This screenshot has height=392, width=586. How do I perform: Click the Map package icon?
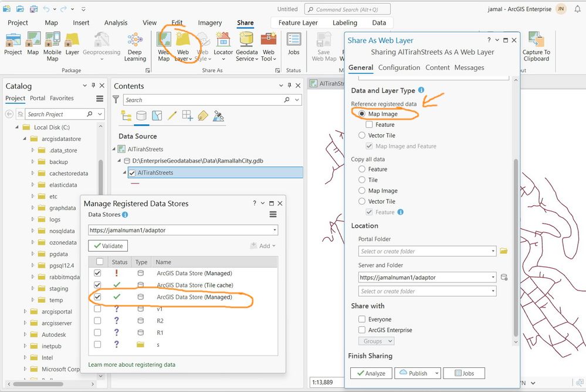[x=33, y=39]
